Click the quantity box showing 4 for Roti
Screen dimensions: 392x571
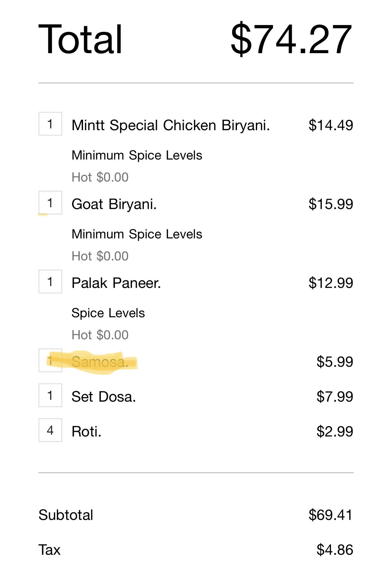50,430
